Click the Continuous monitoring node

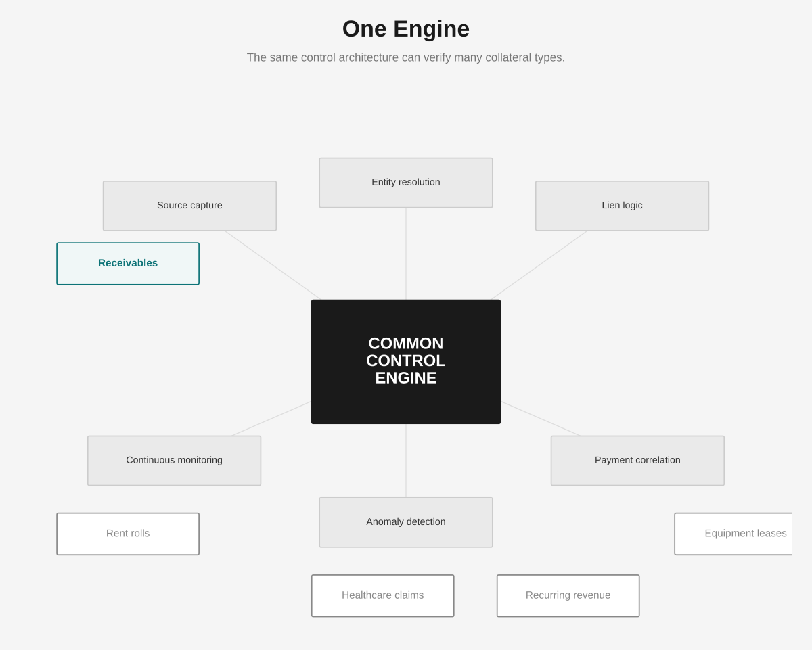pyautogui.click(x=174, y=461)
